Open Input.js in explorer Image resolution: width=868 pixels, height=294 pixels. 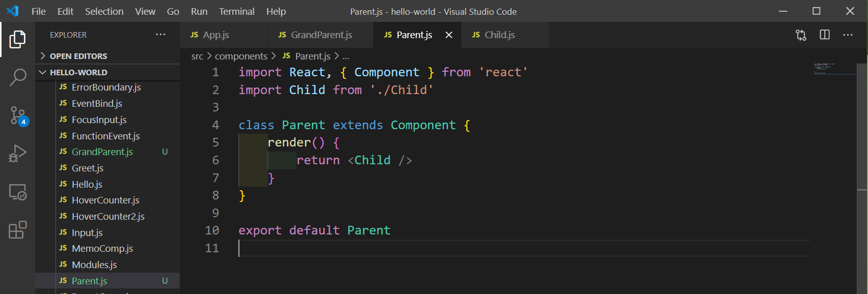pos(107,232)
